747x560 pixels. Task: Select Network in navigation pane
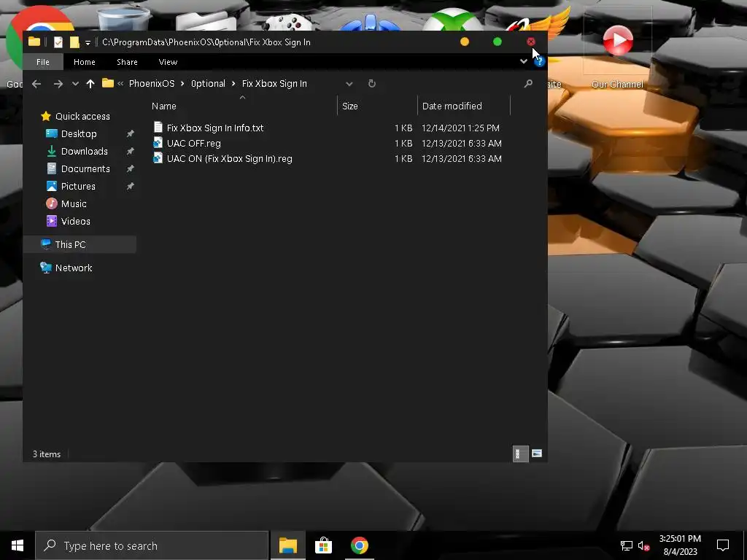[x=74, y=268]
